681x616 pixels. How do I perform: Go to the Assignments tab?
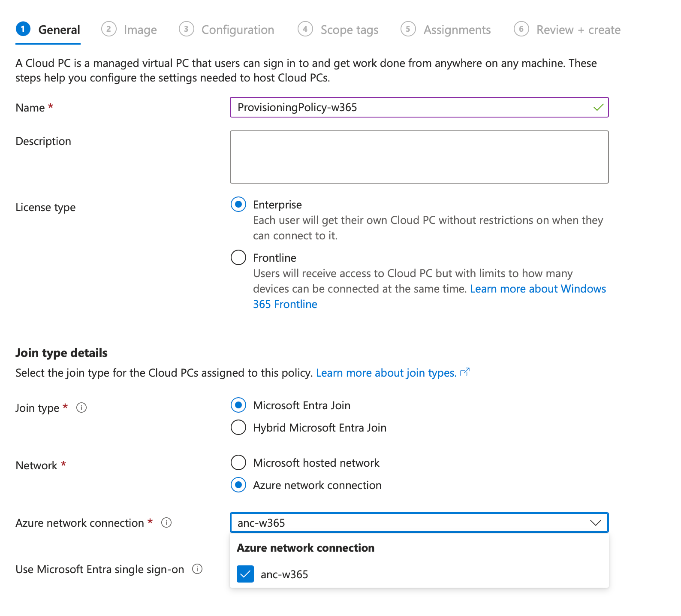pos(457,30)
